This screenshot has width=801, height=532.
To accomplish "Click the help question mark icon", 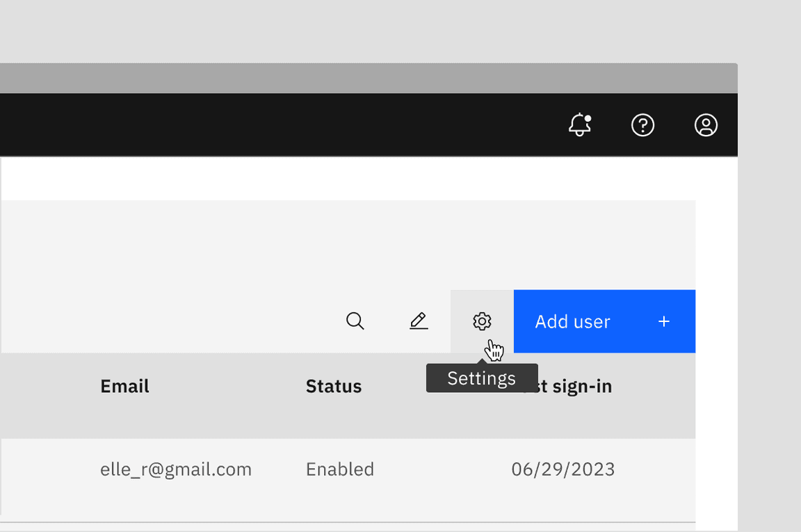I will click(642, 125).
